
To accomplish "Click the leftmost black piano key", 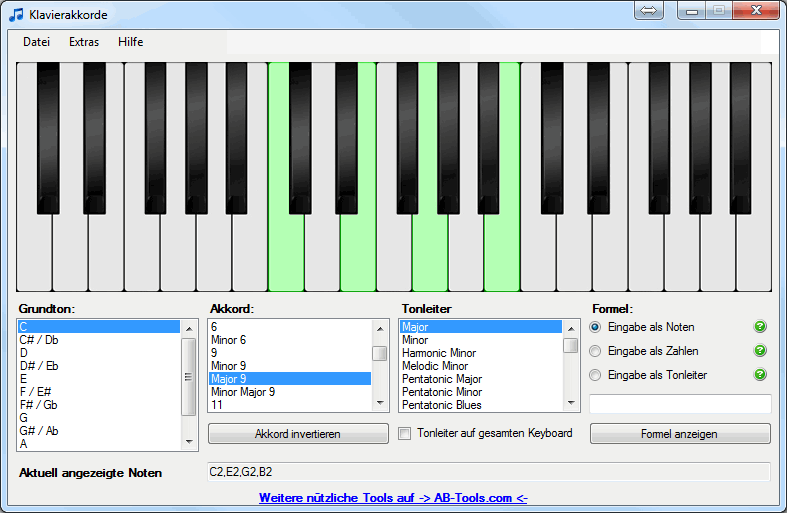I will [x=48, y=138].
